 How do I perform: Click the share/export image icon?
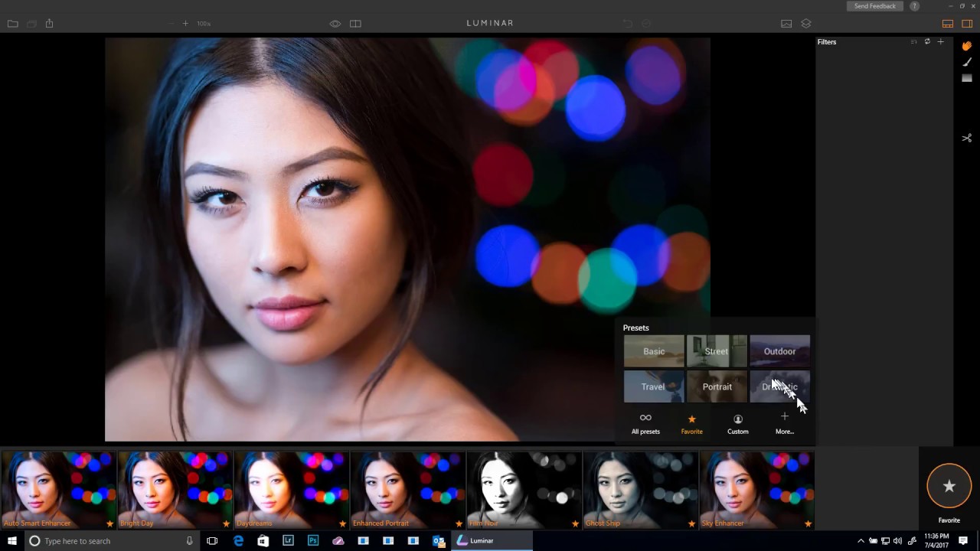(x=49, y=24)
